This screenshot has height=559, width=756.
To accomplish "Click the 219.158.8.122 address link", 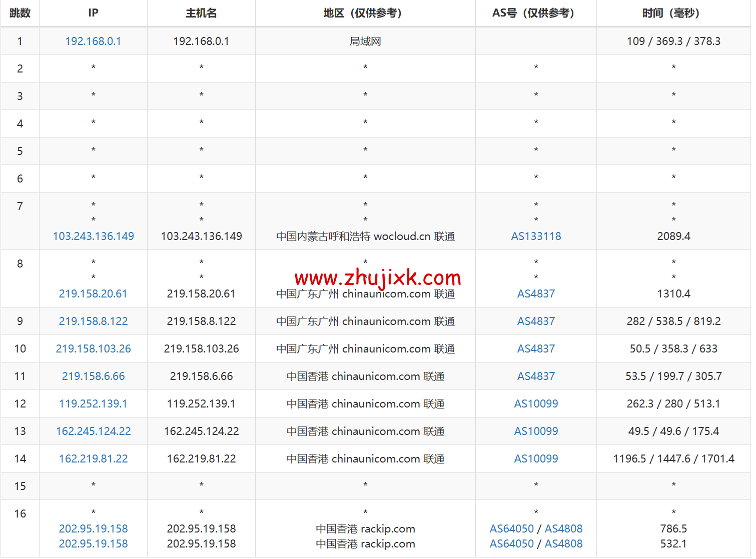I will pos(93,321).
